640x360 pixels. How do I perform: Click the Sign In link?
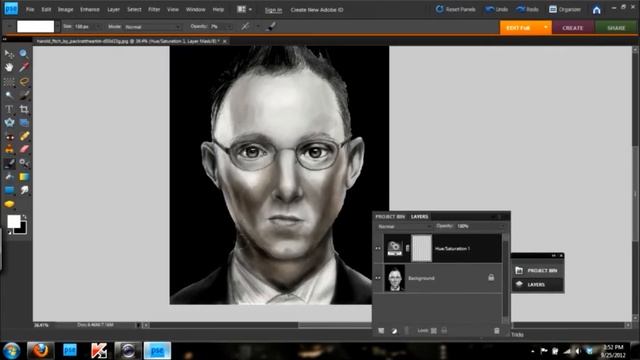coord(273,10)
